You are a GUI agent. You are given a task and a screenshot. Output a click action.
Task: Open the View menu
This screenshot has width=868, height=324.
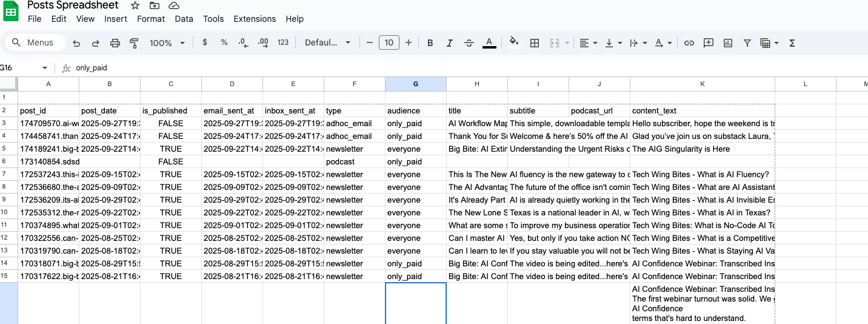pyautogui.click(x=85, y=19)
